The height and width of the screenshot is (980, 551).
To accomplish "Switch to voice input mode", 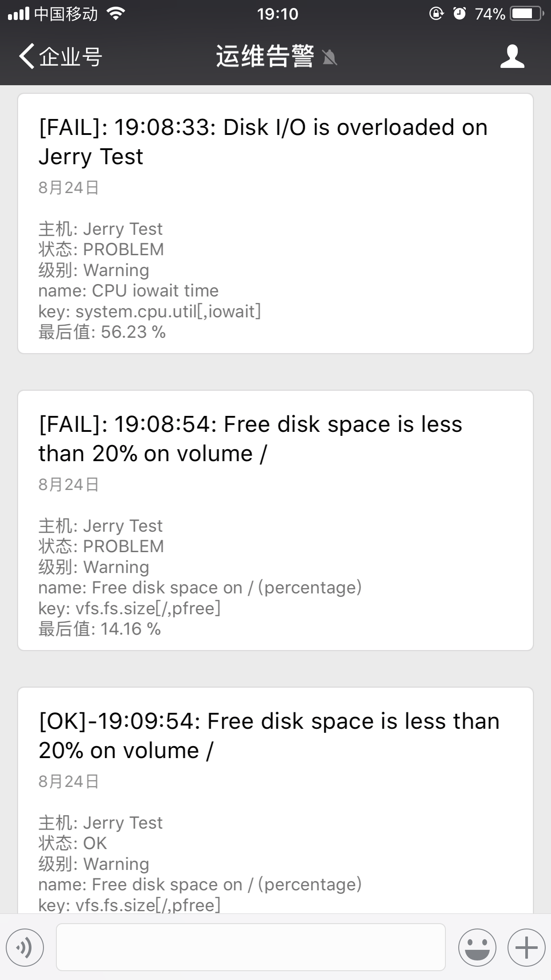I will coord(25,948).
